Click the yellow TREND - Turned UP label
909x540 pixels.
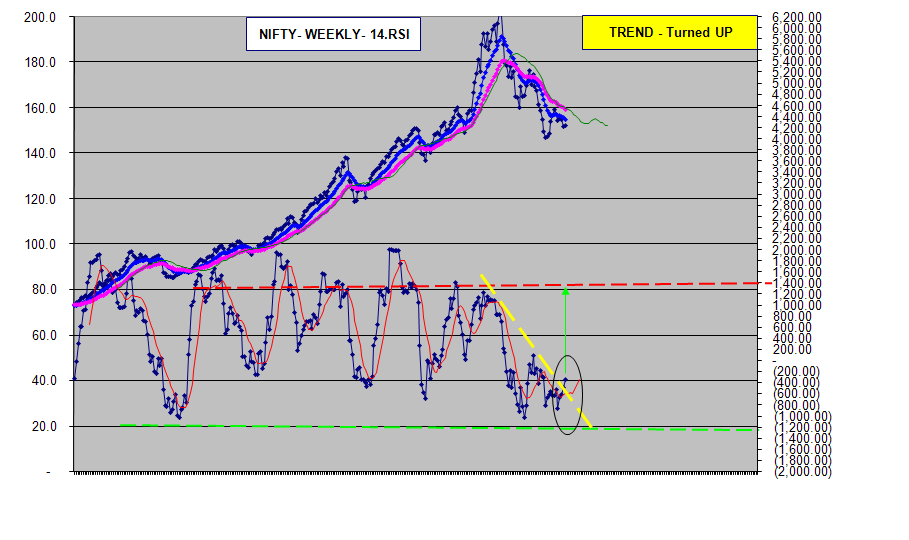point(670,32)
